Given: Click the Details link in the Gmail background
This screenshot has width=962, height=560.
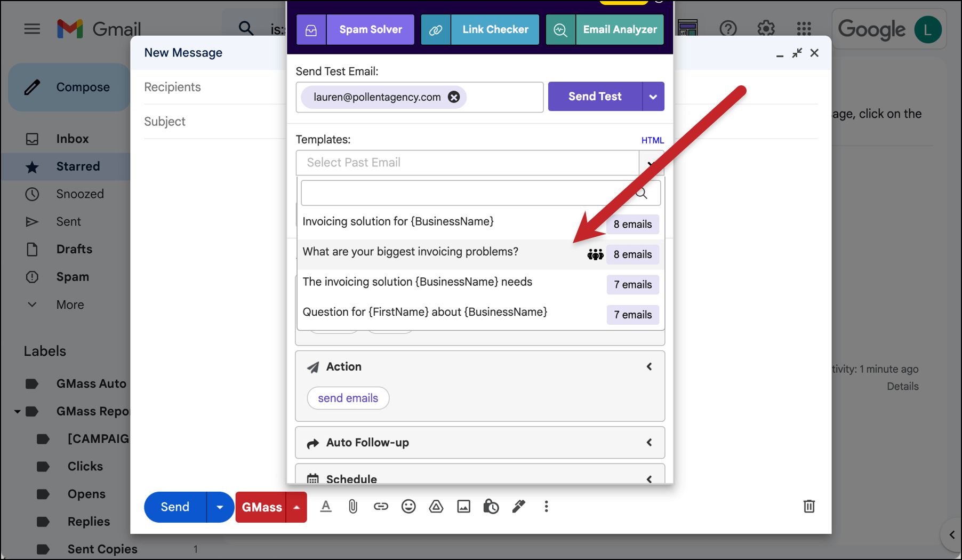Looking at the screenshot, I should [x=902, y=386].
